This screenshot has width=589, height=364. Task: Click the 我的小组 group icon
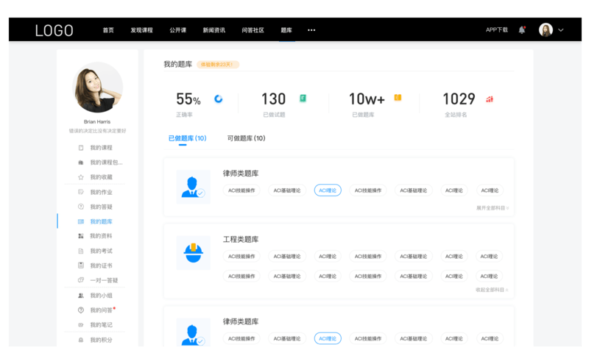[81, 296]
